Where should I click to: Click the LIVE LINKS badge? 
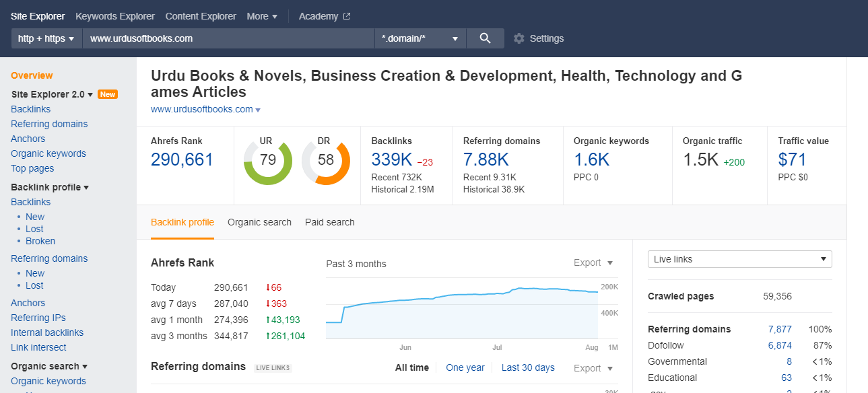coord(273,367)
